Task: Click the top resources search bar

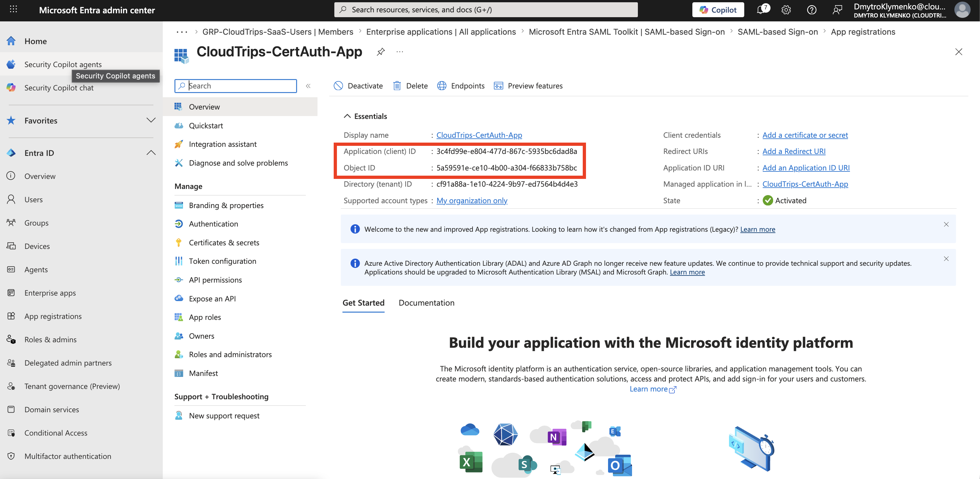Action: 486,10
